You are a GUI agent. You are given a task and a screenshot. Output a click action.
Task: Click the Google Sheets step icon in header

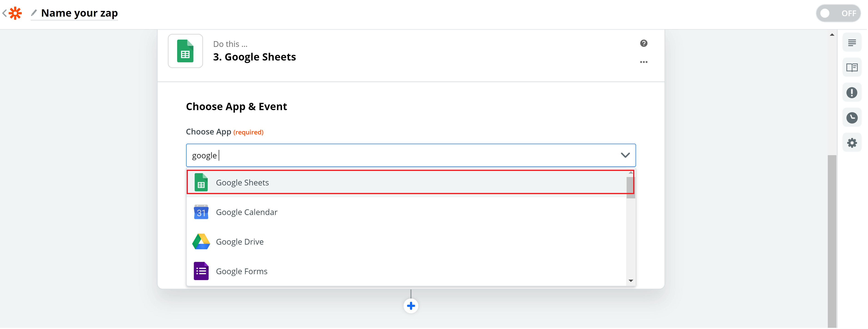tap(185, 51)
